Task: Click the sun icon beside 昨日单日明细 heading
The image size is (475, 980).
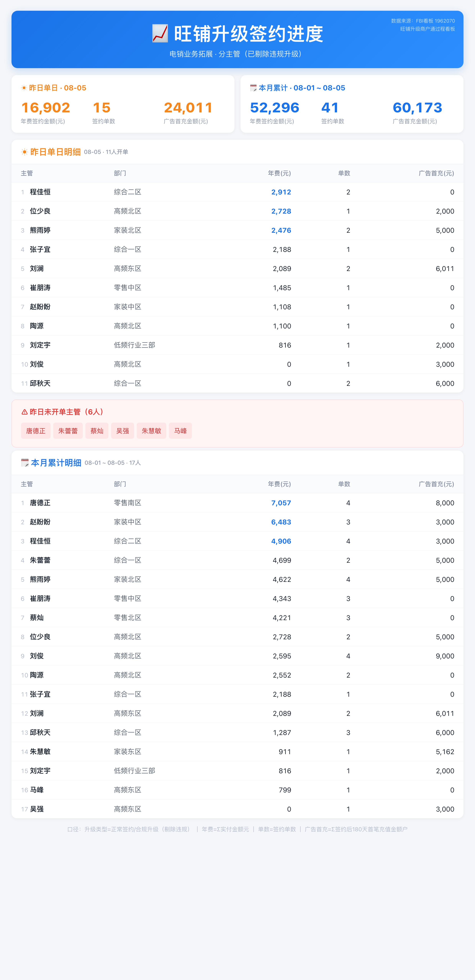Action: [25, 152]
